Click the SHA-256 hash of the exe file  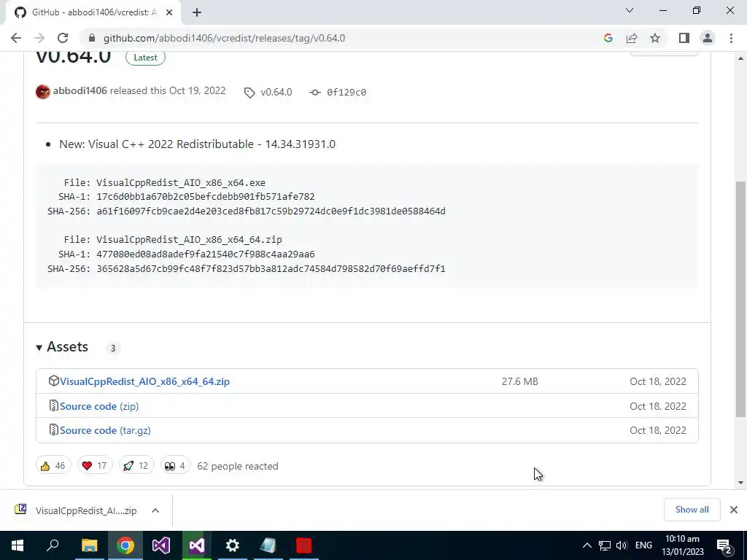[x=271, y=211]
